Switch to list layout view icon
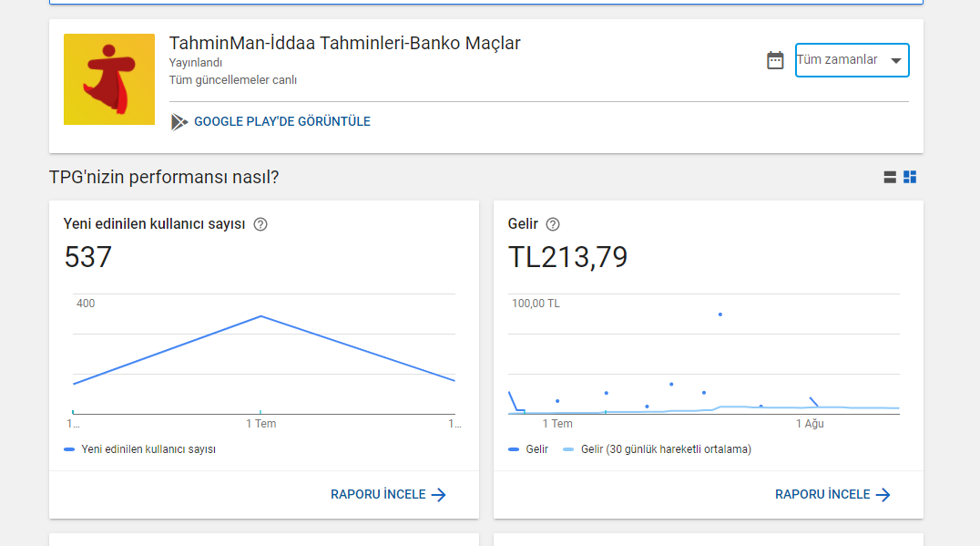Viewport: 980px width, 546px height. click(x=890, y=178)
